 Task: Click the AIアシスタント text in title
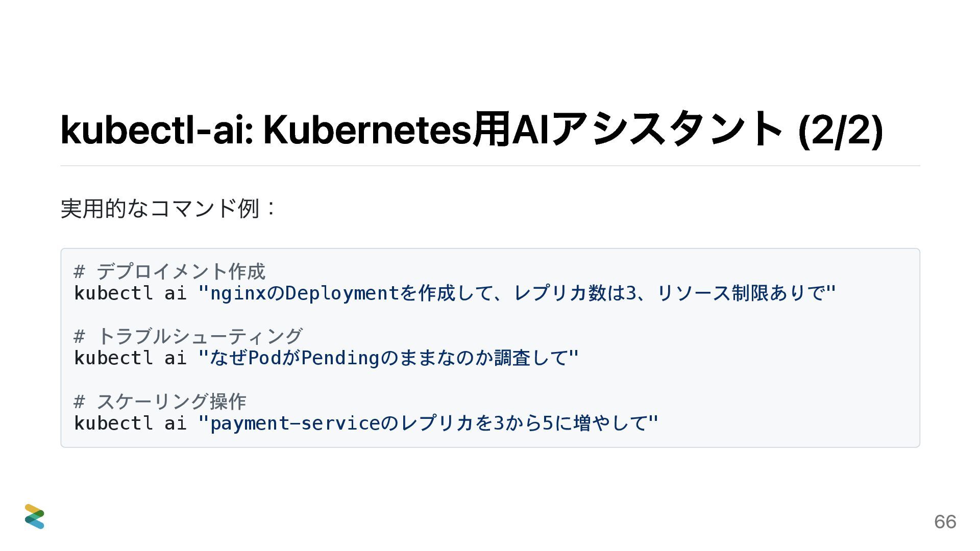pos(647,131)
